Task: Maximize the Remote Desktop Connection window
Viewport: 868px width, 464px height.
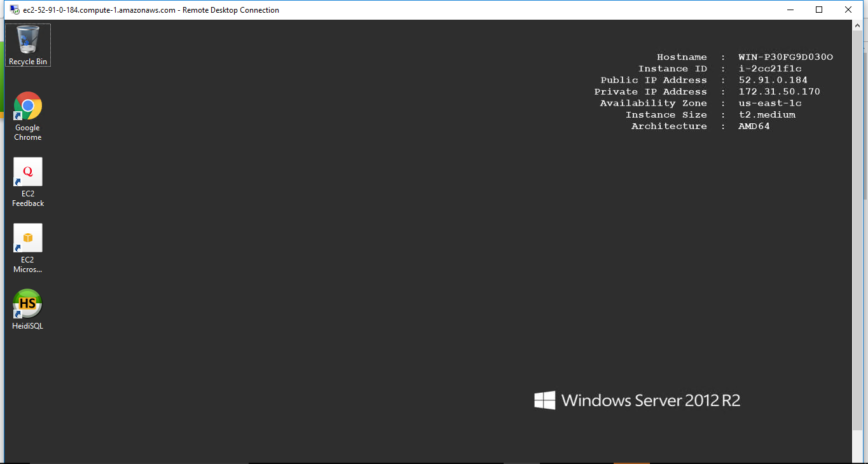Action: (x=819, y=10)
